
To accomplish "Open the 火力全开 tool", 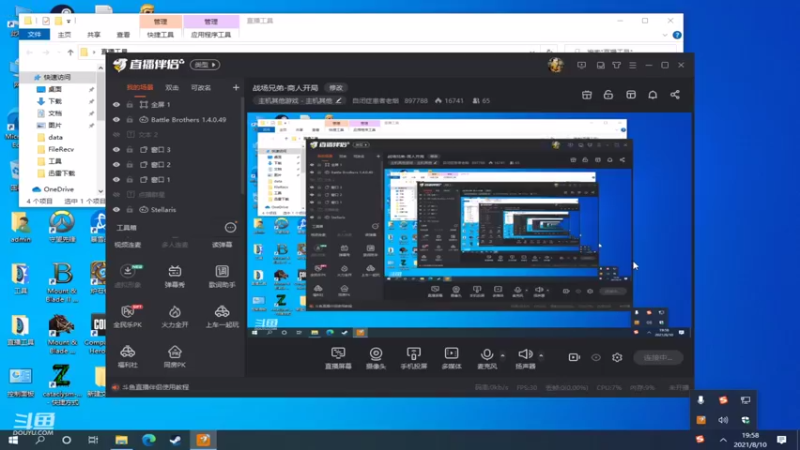I will tap(174, 316).
